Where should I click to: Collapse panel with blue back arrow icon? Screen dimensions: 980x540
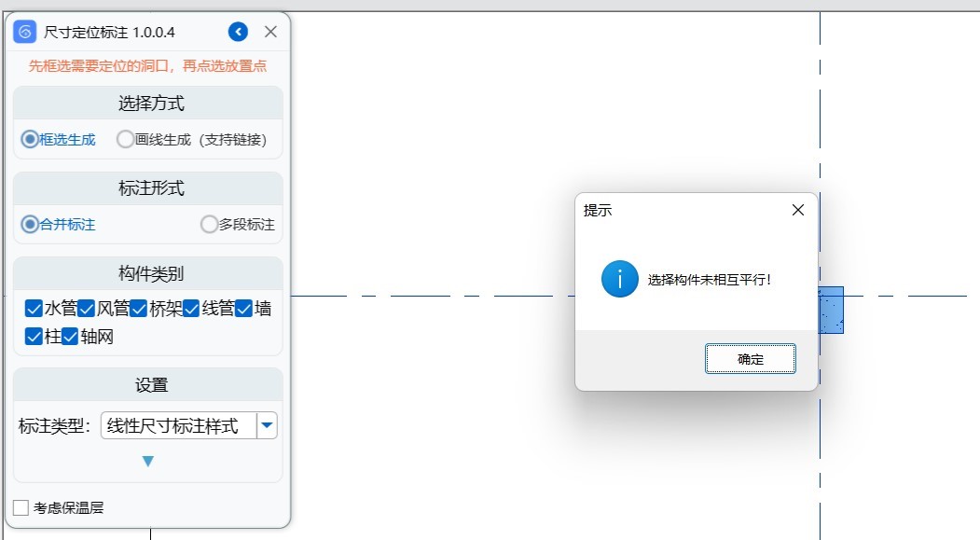238,32
